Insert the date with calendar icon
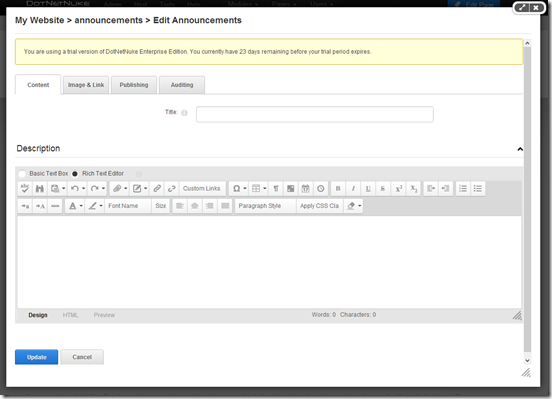The image size is (552, 399). 306,188
